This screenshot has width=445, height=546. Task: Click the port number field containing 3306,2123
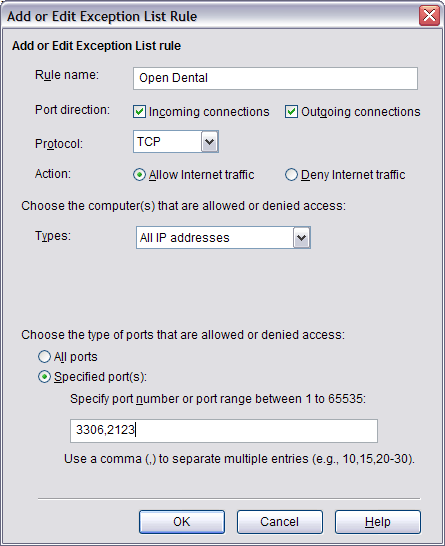pos(224,431)
